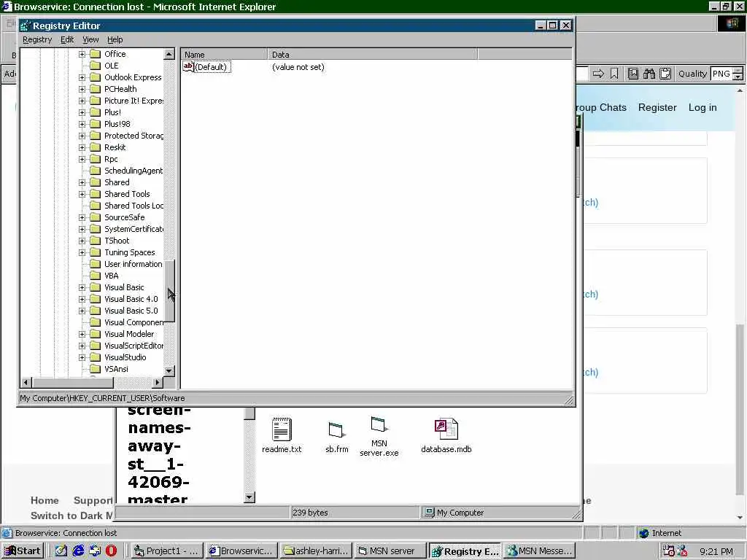Click the Name column header

click(x=224, y=54)
